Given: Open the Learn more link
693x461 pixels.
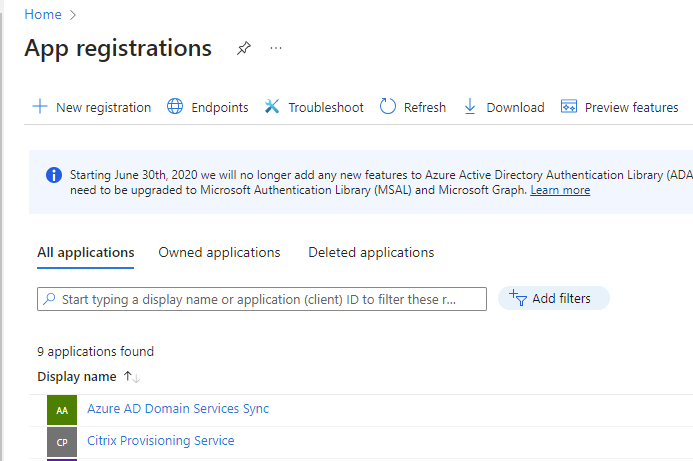Looking at the screenshot, I should click(x=560, y=190).
